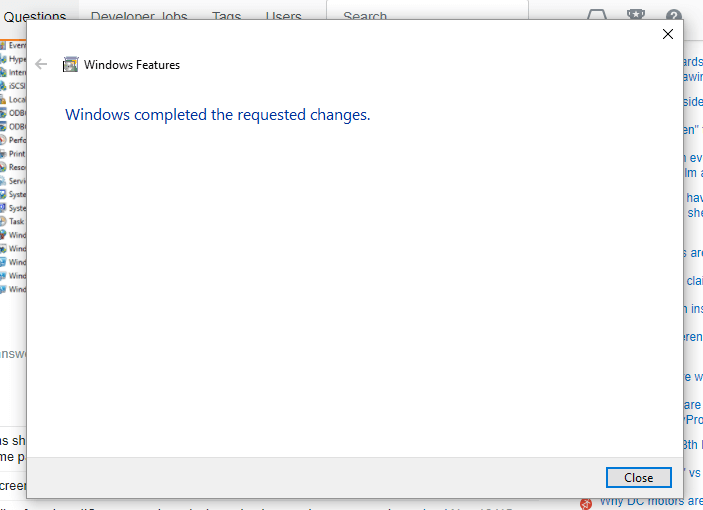The width and height of the screenshot is (703, 510).
Task: Select the iSCSI entry in background list
Action: [13, 86]
